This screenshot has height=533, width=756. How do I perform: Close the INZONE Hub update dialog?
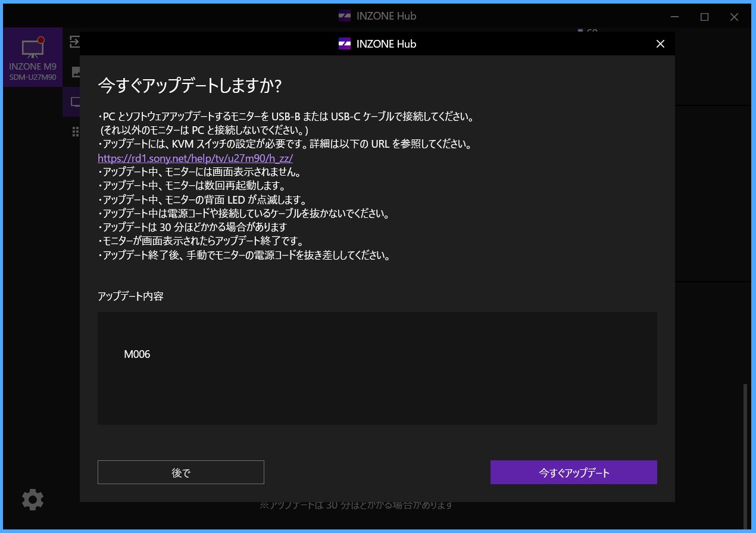660,43
